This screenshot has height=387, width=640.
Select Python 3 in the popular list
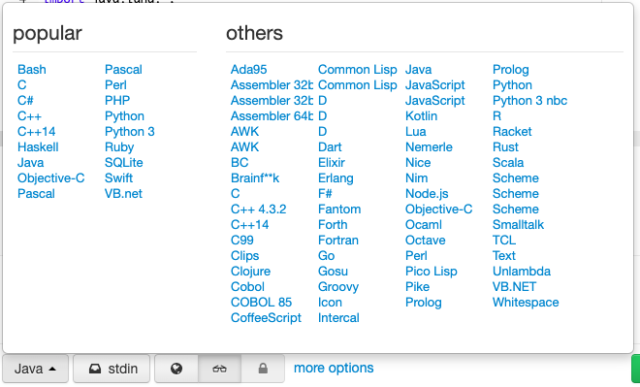pos(130,131)
